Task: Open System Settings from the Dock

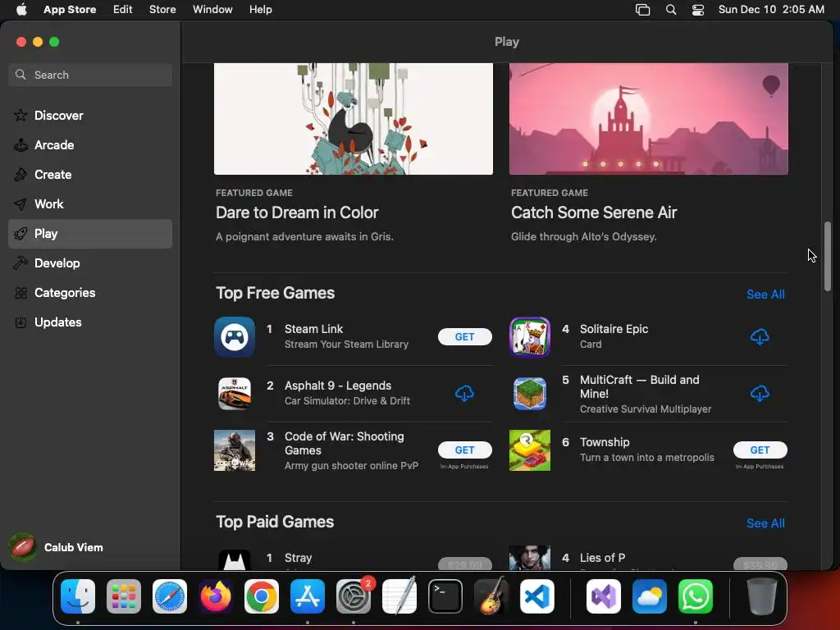Action: [354, 596]
